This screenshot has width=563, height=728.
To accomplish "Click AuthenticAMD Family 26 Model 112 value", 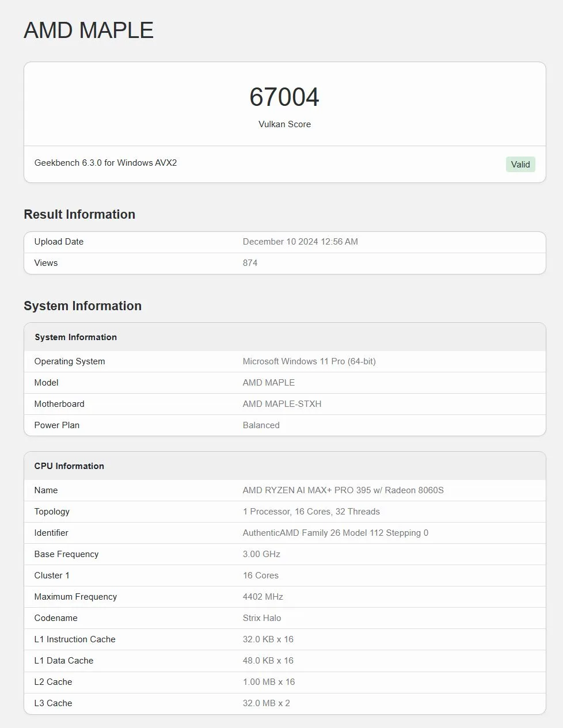I will (x=335, y=533).
